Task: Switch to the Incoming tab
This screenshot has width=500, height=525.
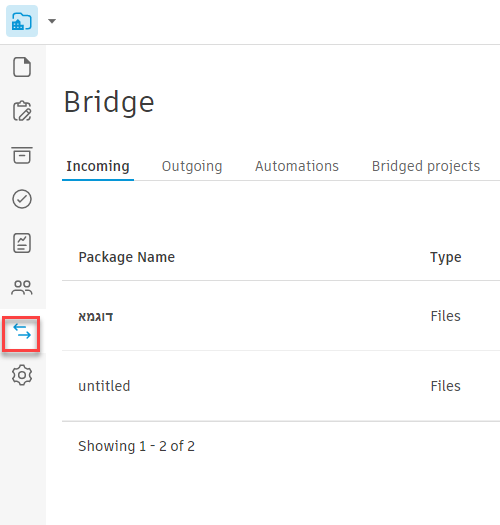Action: (98, 166)
